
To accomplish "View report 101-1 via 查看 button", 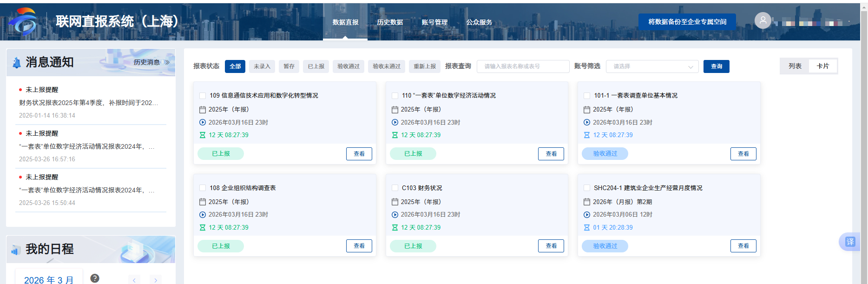I will (x=743, y=154).
